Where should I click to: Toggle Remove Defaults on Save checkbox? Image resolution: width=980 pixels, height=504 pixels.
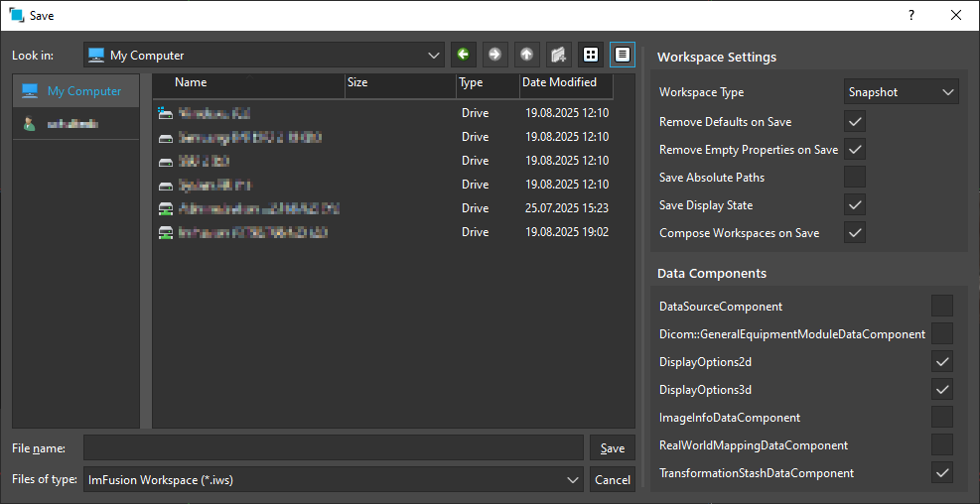(x=854, y=121)
